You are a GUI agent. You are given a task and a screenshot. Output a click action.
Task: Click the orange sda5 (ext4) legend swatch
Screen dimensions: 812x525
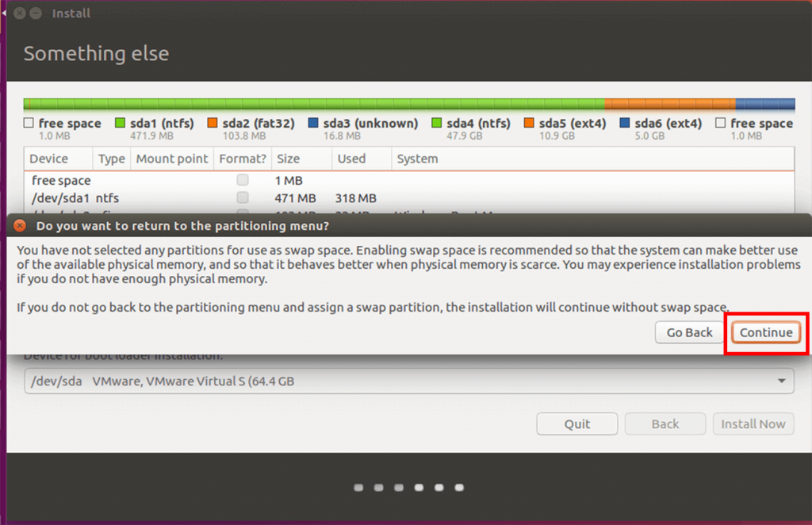pos(529,124)
